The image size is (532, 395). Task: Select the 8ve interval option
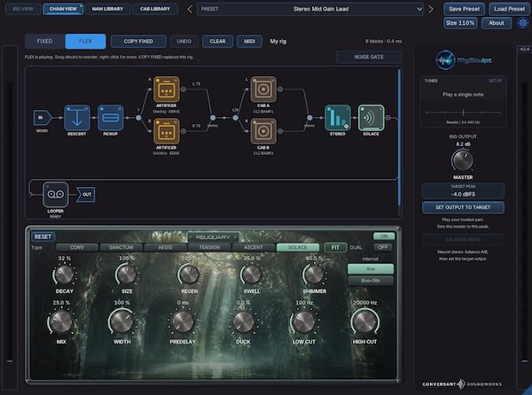[x=371, y=269]
